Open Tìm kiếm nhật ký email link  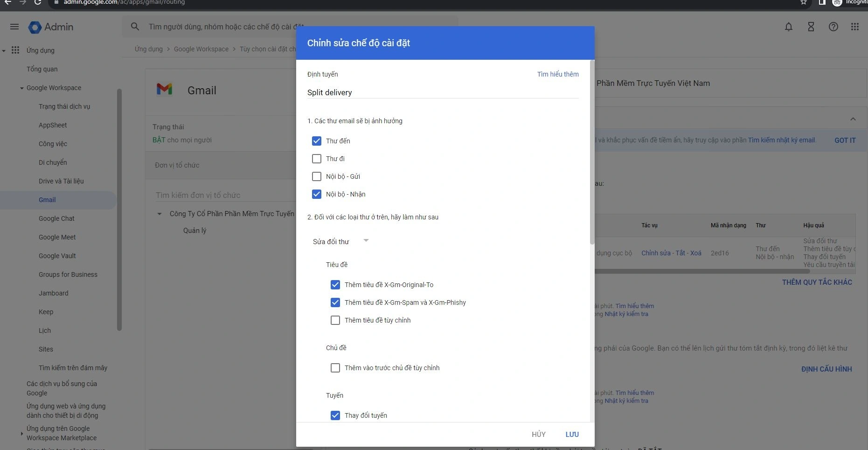coord(782,140)
